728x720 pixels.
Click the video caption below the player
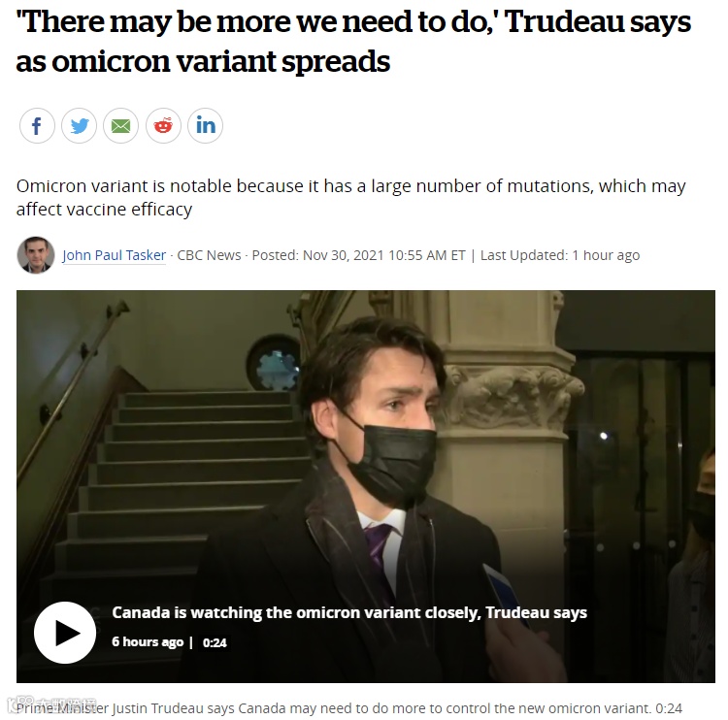[349, 708]
